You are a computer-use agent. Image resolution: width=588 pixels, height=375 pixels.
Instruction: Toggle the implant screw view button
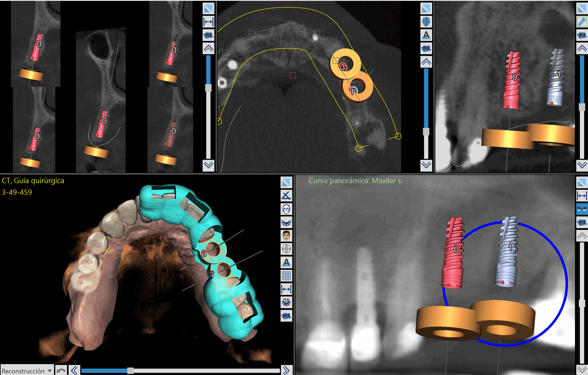pos(582,22)
